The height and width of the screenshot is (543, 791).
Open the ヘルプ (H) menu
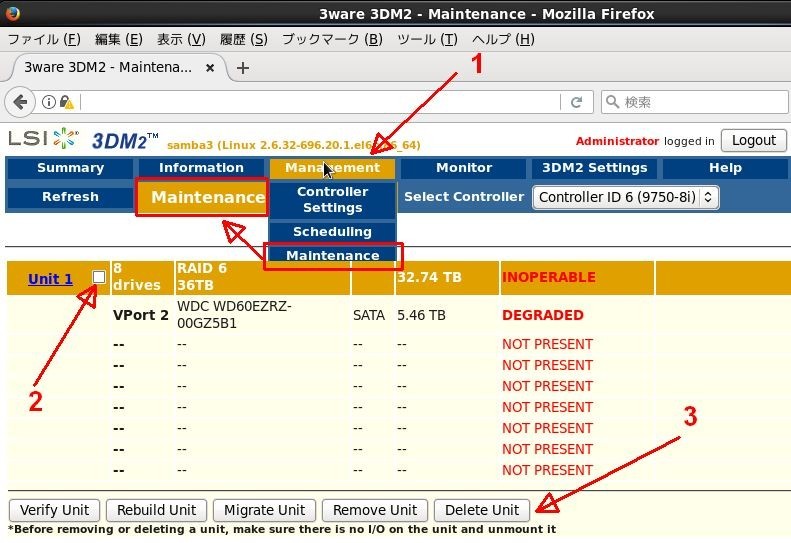[503, 39]
